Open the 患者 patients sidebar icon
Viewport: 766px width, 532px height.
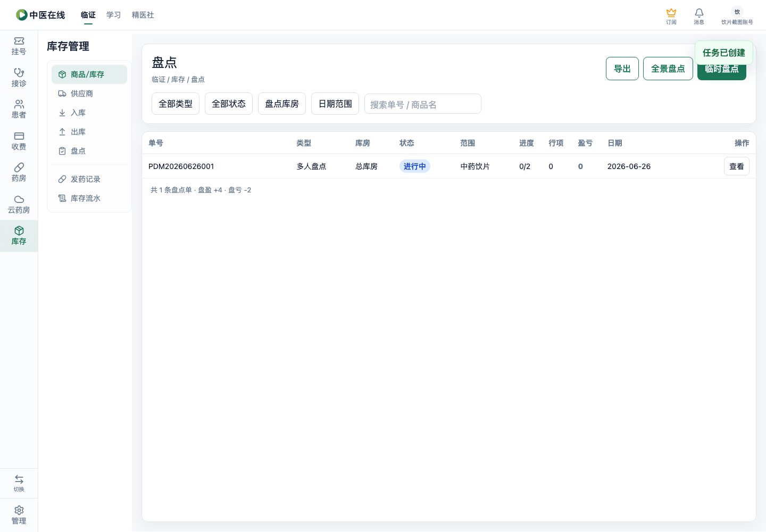click(19, 104)
